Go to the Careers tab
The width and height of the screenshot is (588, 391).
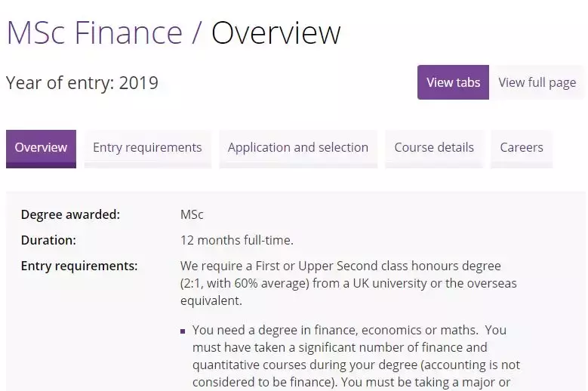point(521,147)
